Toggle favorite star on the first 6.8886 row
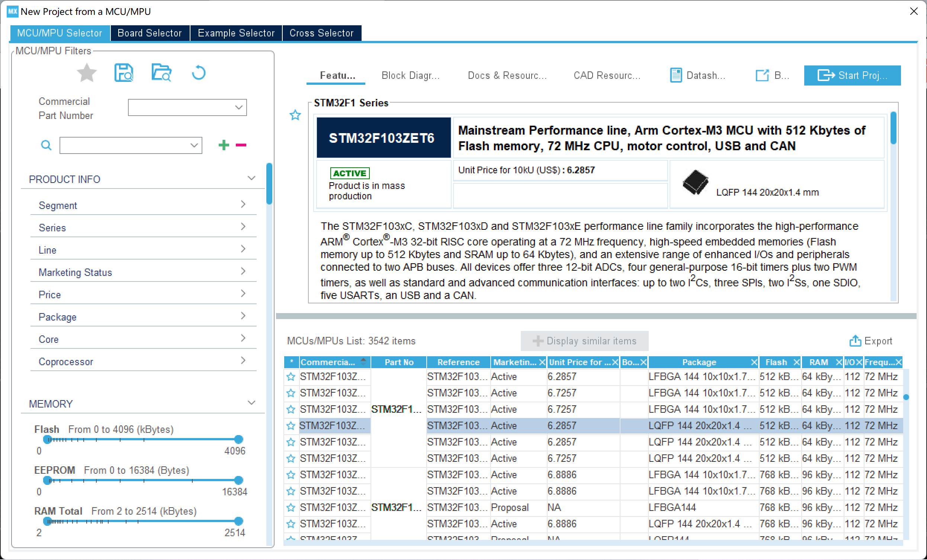 pyautogui.click(x=291, y=475)
